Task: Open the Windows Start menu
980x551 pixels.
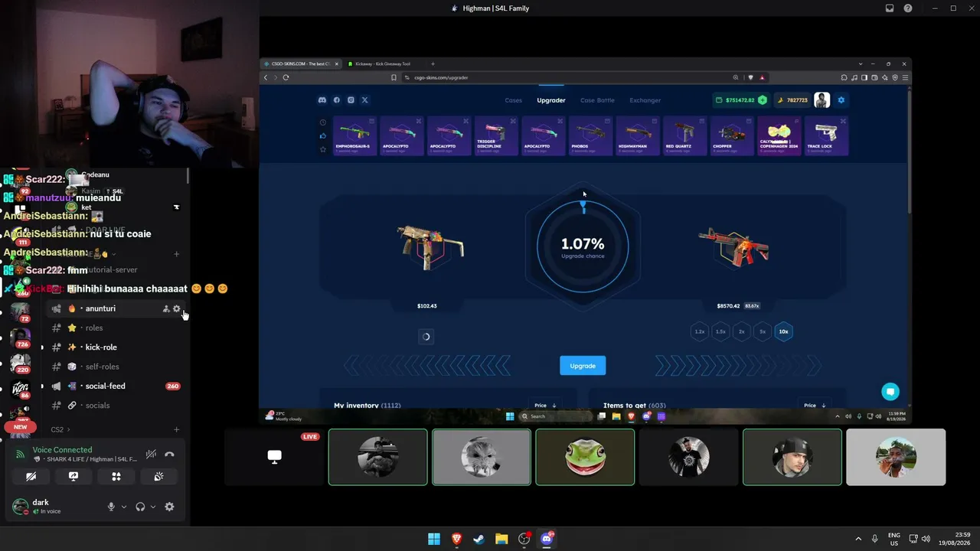Action: [434, 539]
